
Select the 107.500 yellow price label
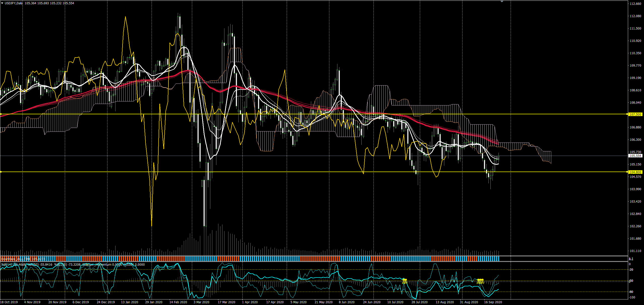[x=635, y=115]
